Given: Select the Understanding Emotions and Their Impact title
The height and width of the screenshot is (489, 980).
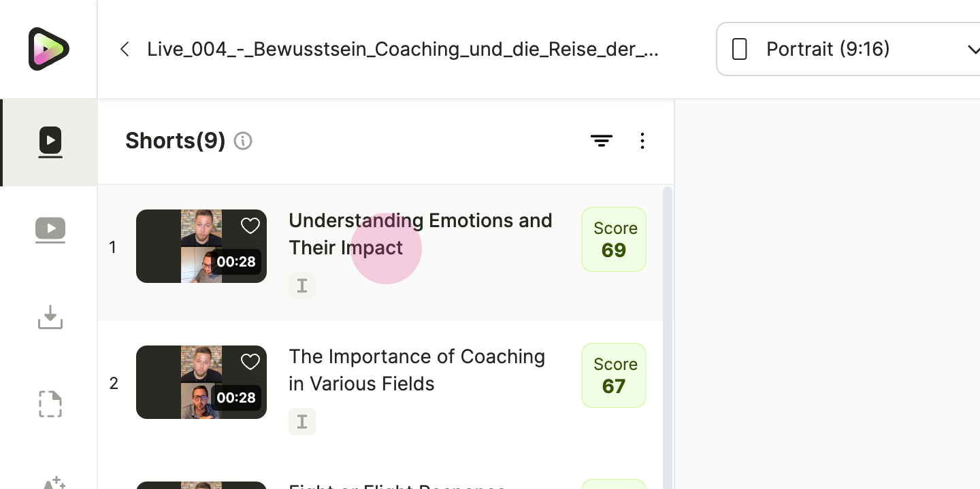Looking at the screenshot, I should point(421,234).
